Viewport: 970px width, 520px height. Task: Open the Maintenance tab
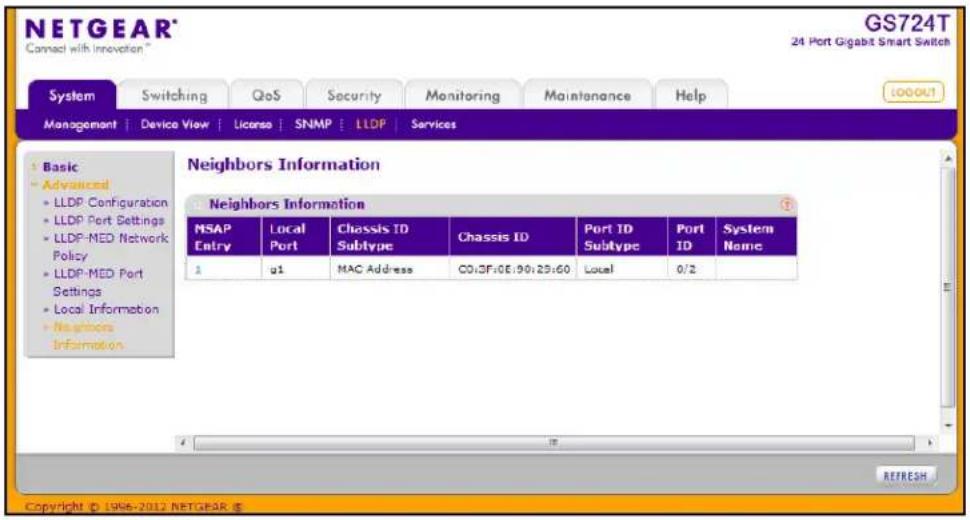tap(587, 95)
